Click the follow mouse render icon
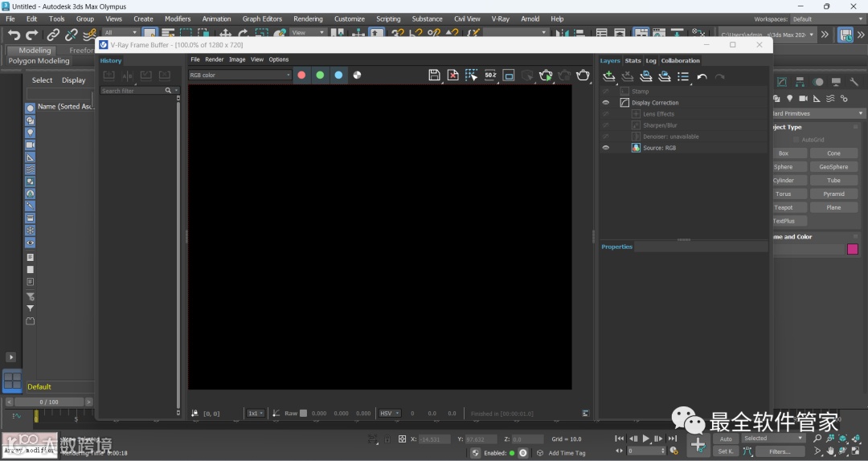868x461 pixels. (x=471, y=75)
